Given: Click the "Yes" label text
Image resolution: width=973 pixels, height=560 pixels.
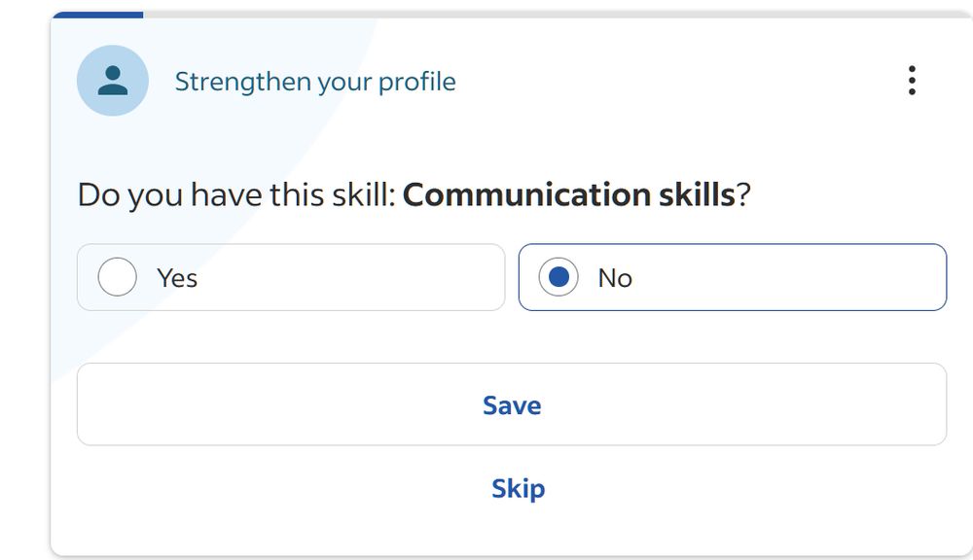Looking at the screenshot, I should [x=177, y=278].
